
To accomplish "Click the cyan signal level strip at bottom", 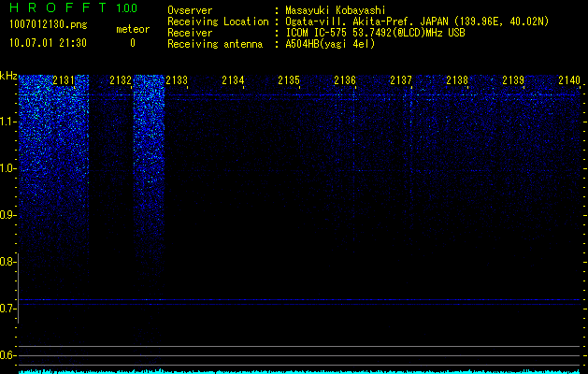I will click(x=300, y=371).
